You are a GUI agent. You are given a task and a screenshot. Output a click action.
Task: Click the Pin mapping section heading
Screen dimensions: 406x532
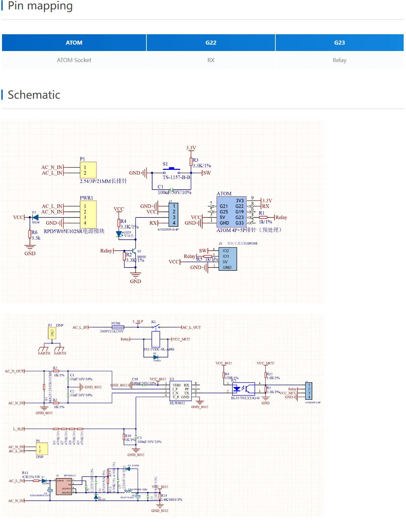[x=40, y=6]
